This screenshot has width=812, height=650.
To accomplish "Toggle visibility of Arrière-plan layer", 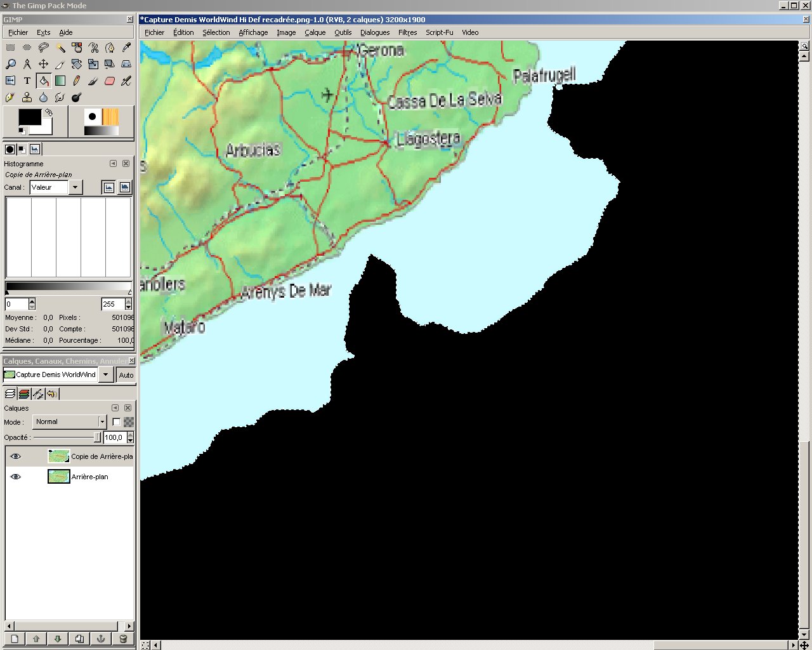I will click(x=16, y=477).
